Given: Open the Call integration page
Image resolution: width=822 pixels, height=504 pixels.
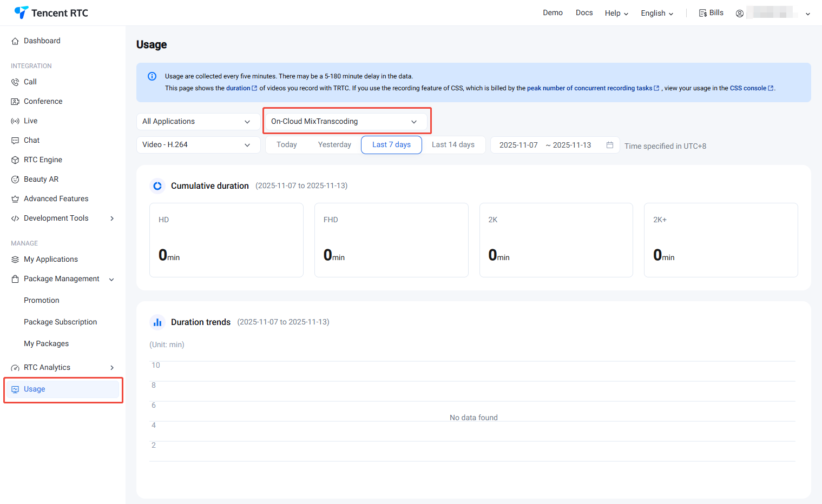Looking at the screenshot, I should click(x=30, y=82).
